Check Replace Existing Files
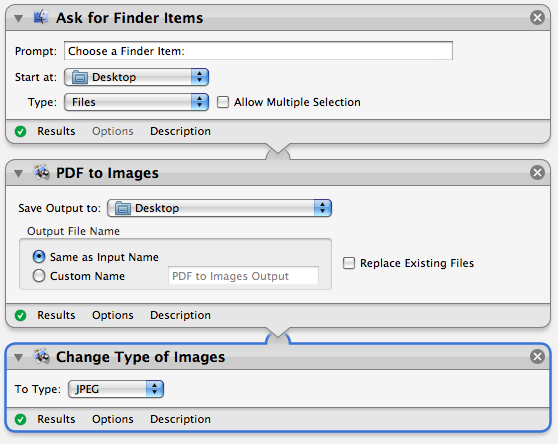This screenshot has width=558, height=444. point(349,263)
